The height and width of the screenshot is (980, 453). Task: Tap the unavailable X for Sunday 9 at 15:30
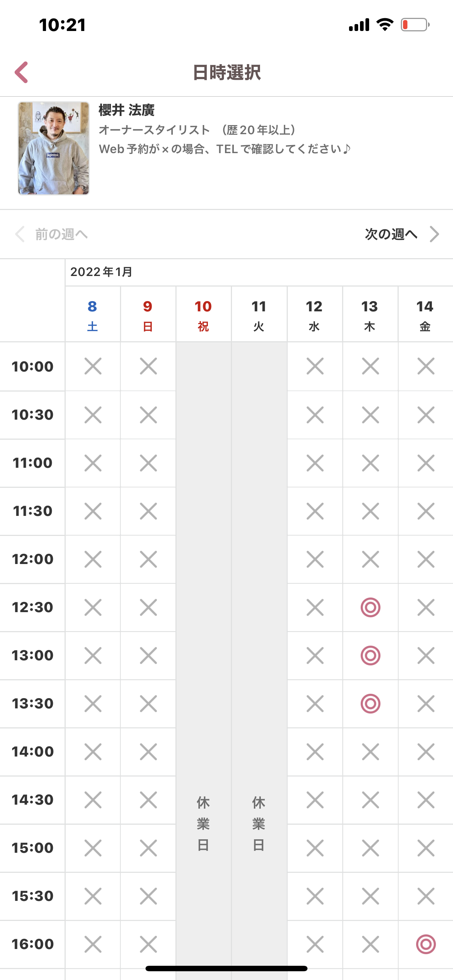148,896
